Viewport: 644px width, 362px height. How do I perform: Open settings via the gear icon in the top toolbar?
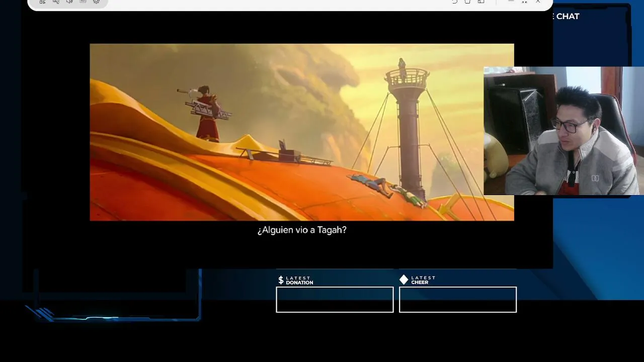coord(96,2)
